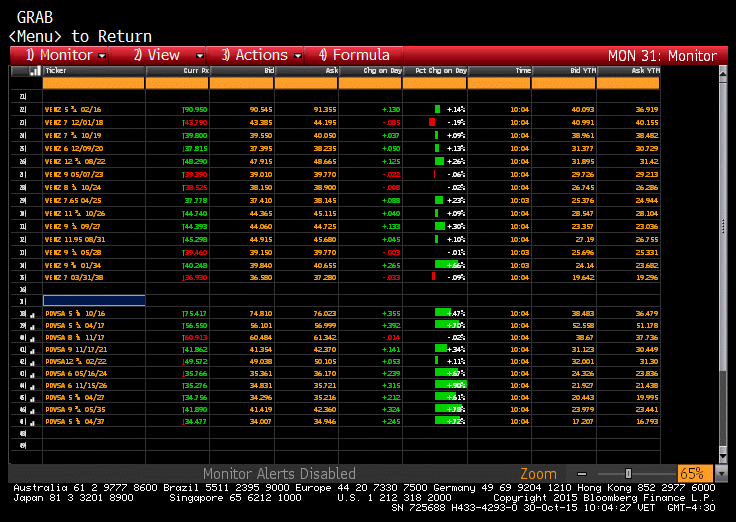Select the VENZ 12 08/22 ticker
The height and width of the screenshot is (522, 736).
pos(75,162)
